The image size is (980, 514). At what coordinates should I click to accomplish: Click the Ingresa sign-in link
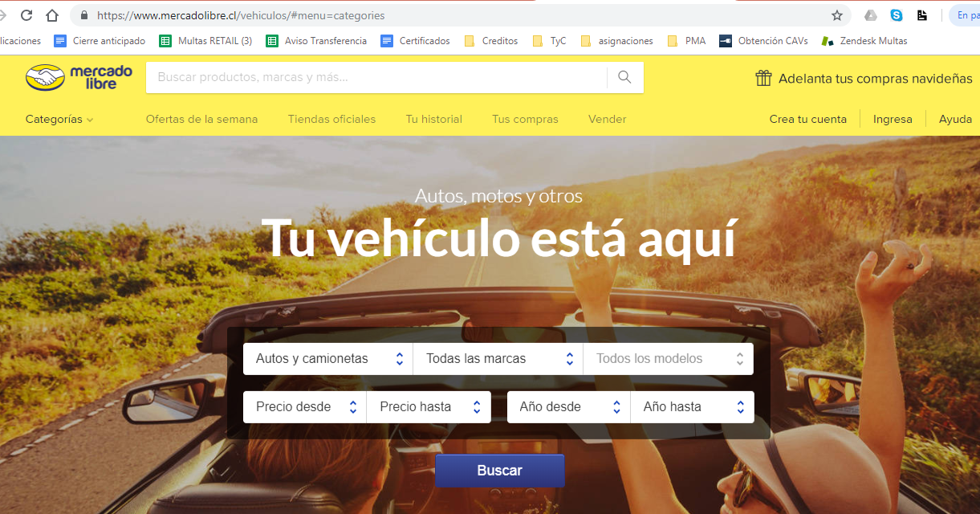point(893,118)
